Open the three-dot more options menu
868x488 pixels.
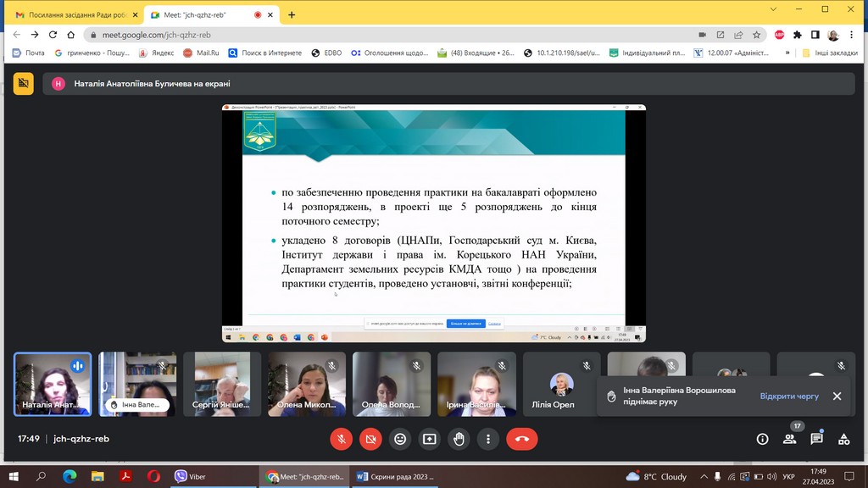(x=488, y=439)
